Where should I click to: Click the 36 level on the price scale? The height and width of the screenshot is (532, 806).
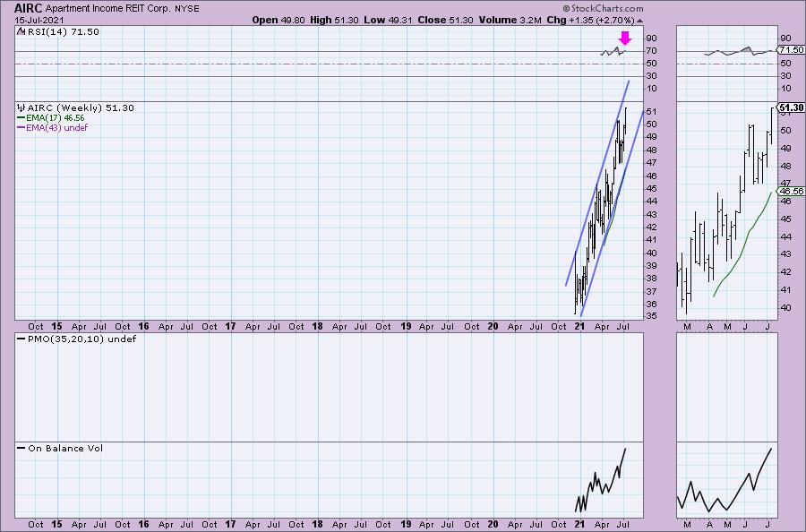point(651,305)
